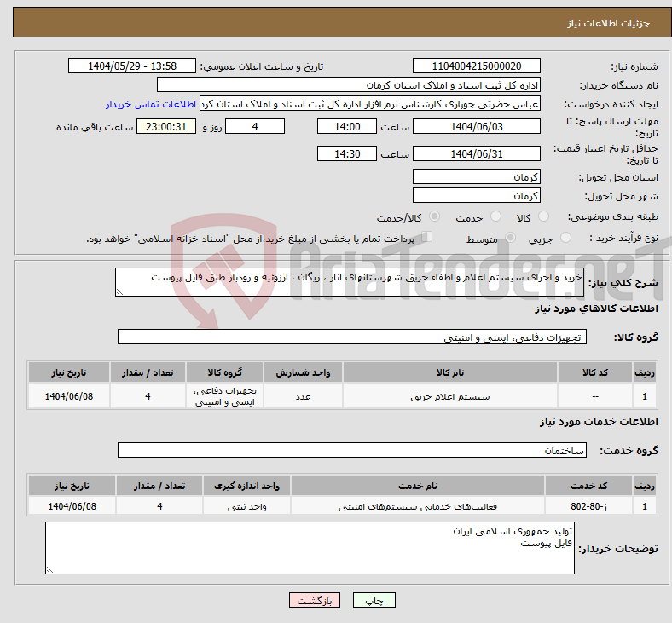Click the گروه کالا column header
The width and height of the screenshot is (672, 623).
(224, 372)
